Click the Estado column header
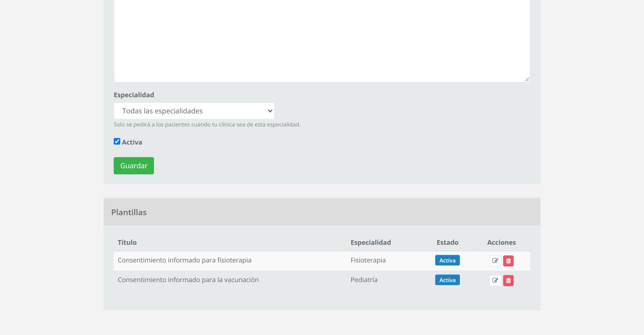This screenshot has height=335, width=644. click(x=448, y=242)
